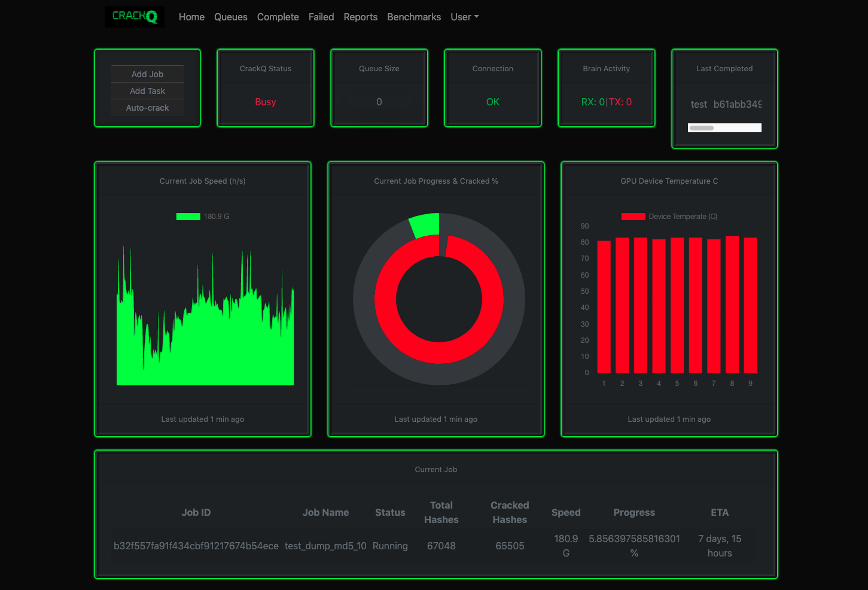The width and height of the screenshot is (868, 590).
Task: Navigate to Complete jobs
Action: pyautogui.click(x=278, y=17)
